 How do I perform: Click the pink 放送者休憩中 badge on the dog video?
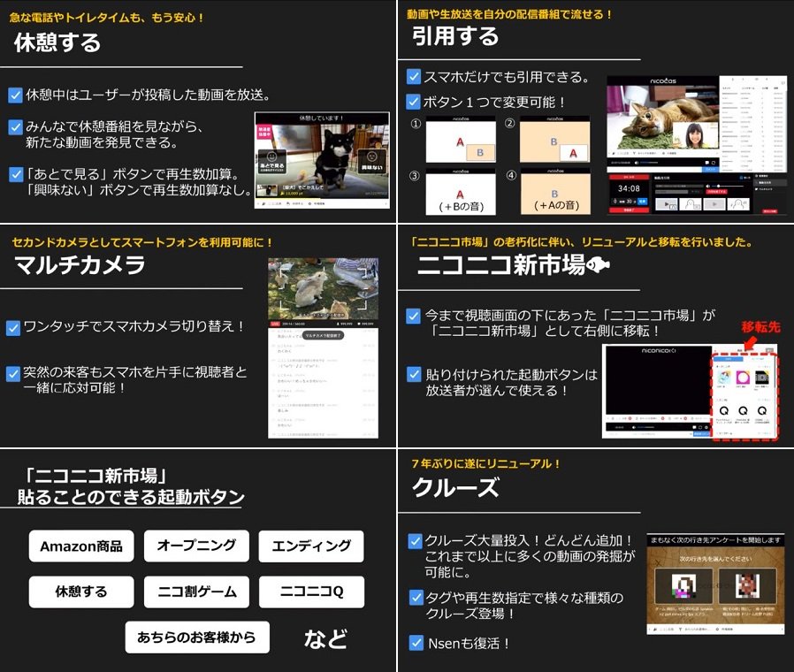point(263,131)
